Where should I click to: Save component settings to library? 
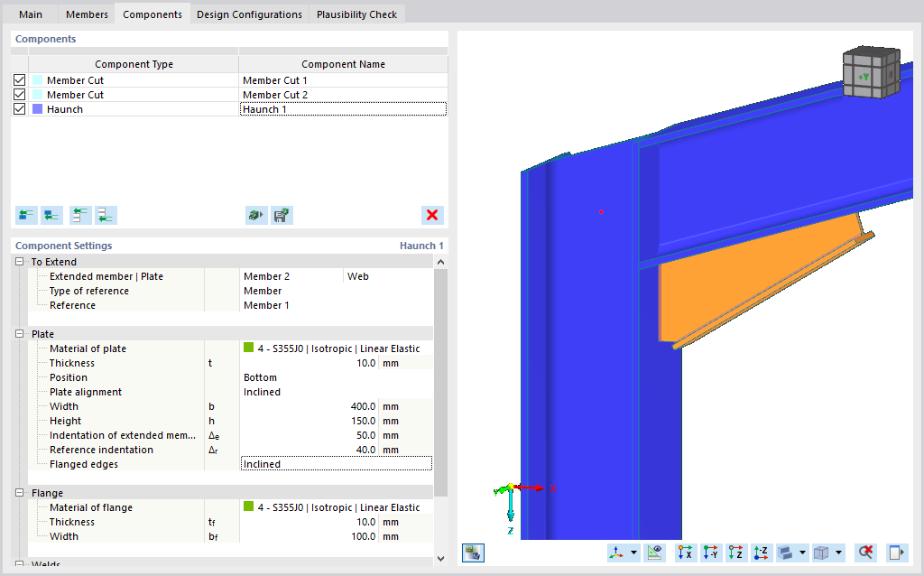pos(282,215)
